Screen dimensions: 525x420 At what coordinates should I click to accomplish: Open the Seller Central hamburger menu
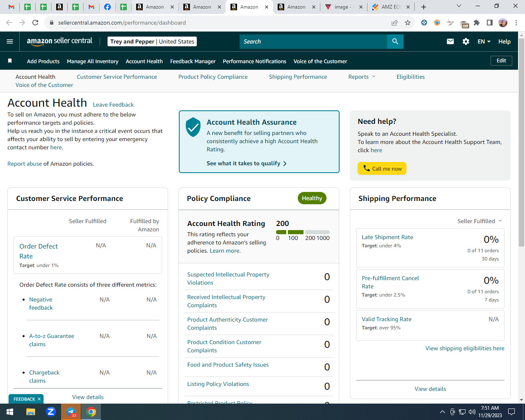(x=10, y=41)
